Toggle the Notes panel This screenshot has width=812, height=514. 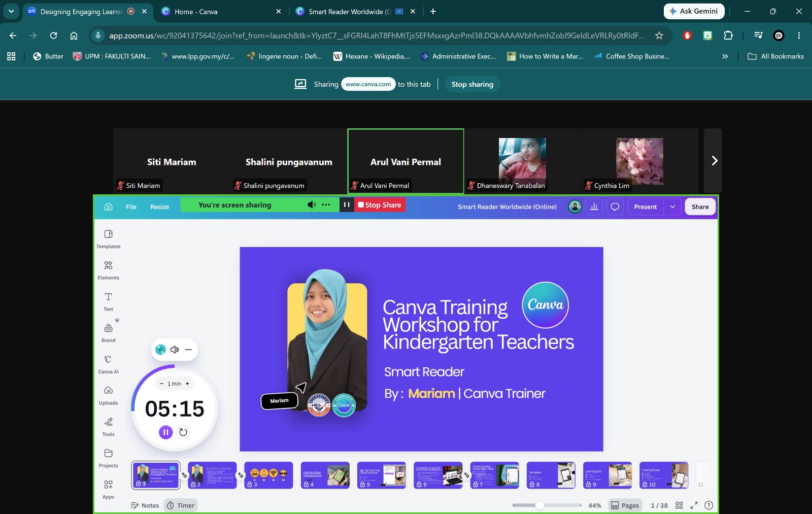click(145, 505)
